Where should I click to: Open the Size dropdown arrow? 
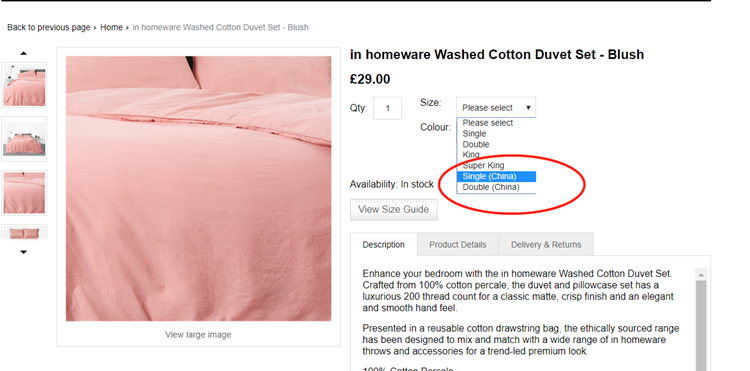pyautogui.click(x=528, y=108)
